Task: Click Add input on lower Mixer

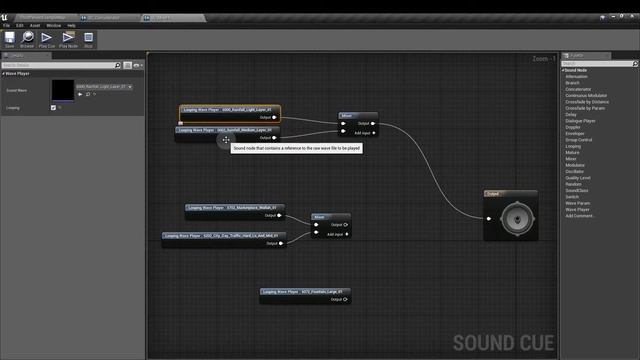Action: tap(337, 235)
